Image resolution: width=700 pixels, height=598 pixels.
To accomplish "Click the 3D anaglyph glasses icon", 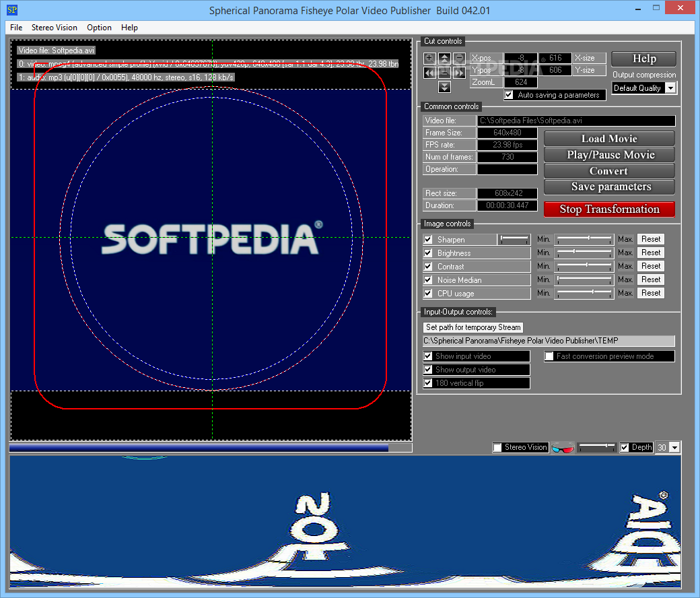I will coord(563,448).
